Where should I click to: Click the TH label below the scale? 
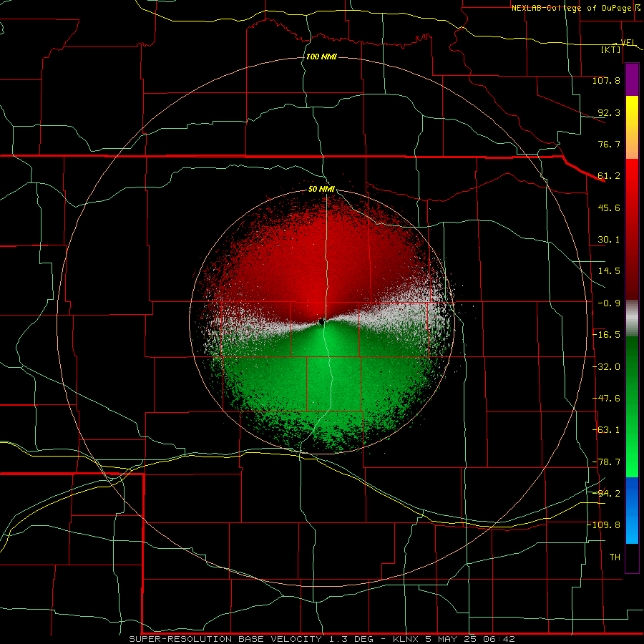[615, 557]
